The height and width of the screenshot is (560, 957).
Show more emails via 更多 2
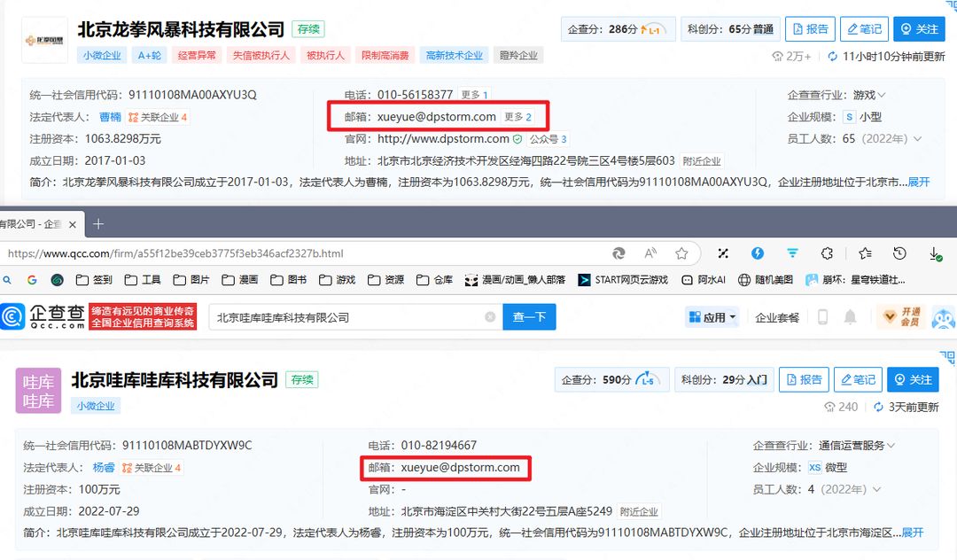pos(517,116)
